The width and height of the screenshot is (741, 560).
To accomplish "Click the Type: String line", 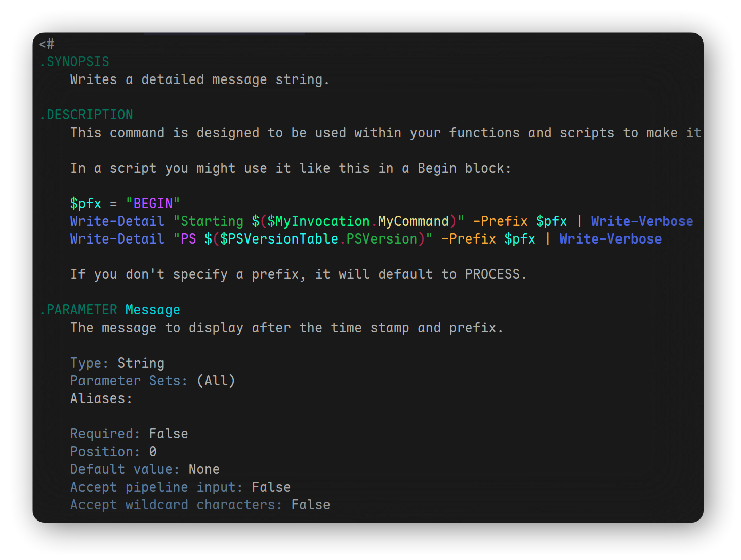I will tap(117, 363).
